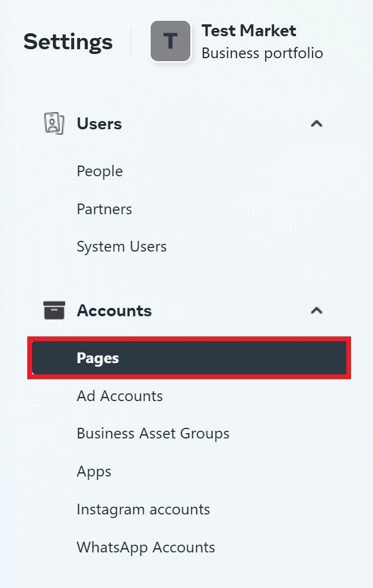Click the Users section heading
The image size is (373, 588).
click(x=100, y=124)
